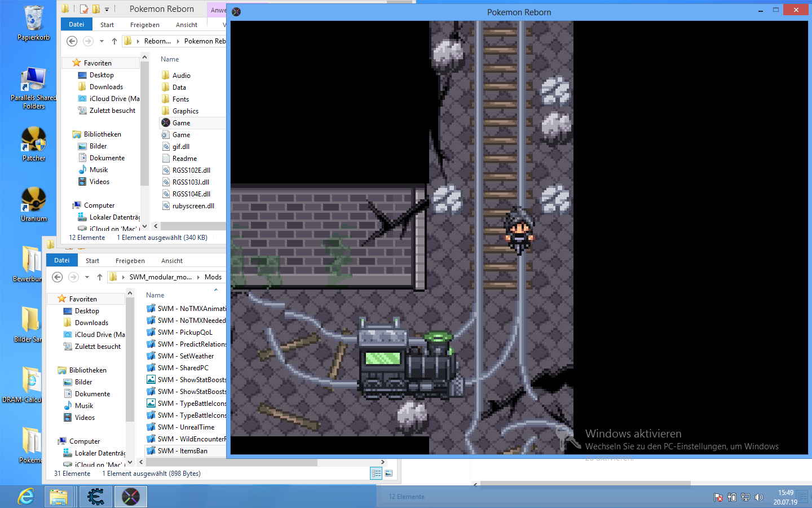Open Freigeben tab in Pokemon Reborn explorer
Viewport: 812px width, 508px height.
click(x=144, y=25)
